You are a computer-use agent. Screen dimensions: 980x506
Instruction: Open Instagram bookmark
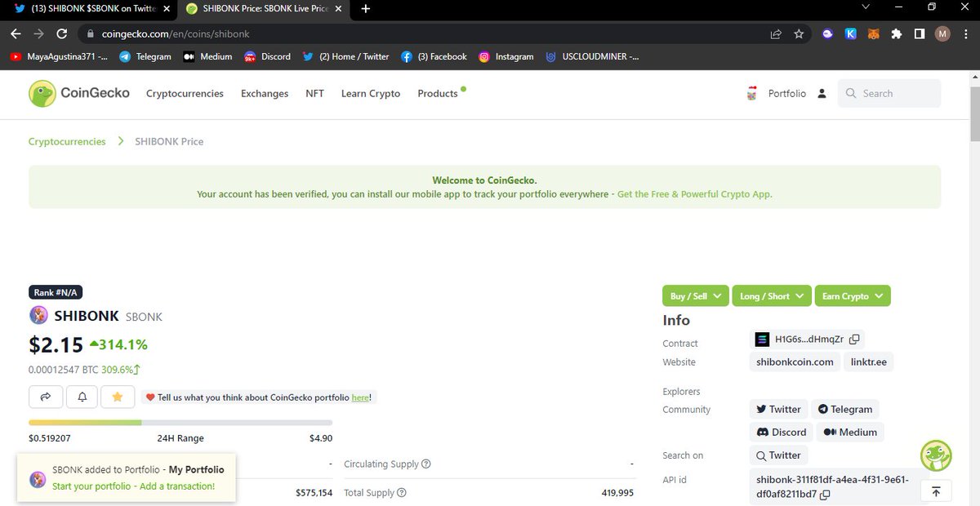point(506,57)
